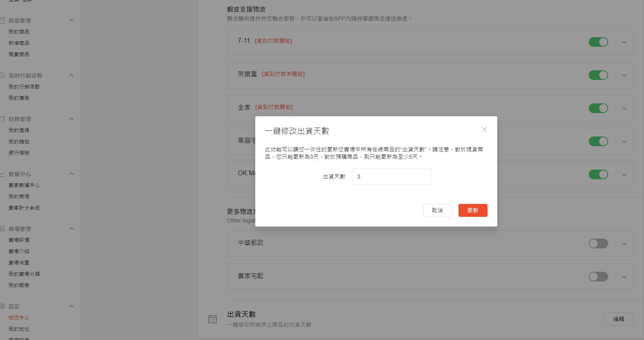Enable the 中華郵政 shipping toggle
The width and height of the screenshot is (644, 340).
(x=598, y=243)
